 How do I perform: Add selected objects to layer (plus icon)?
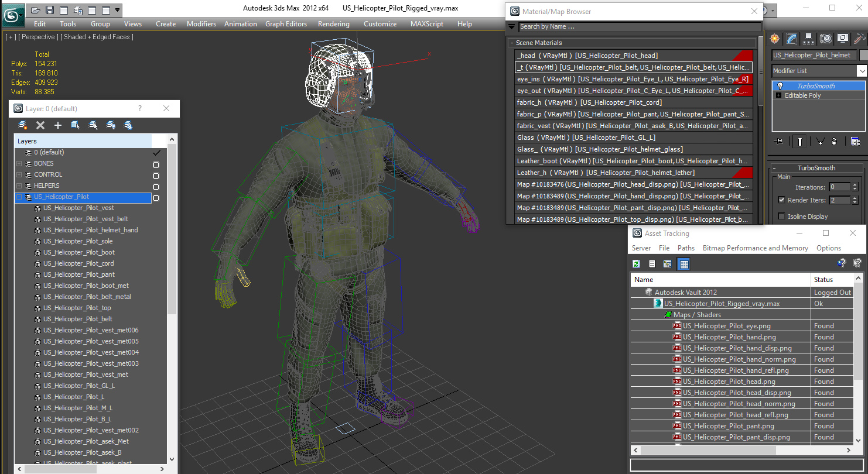click(x=58, y=125)
